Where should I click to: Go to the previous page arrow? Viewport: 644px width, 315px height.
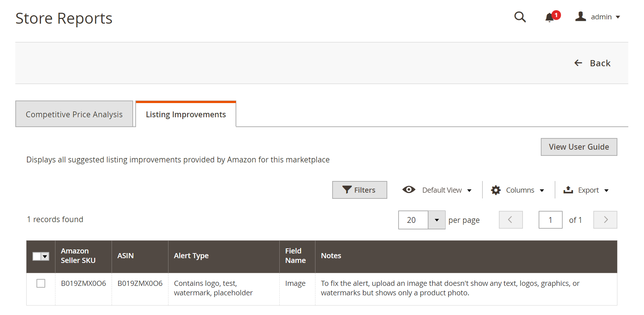point(511,220)
